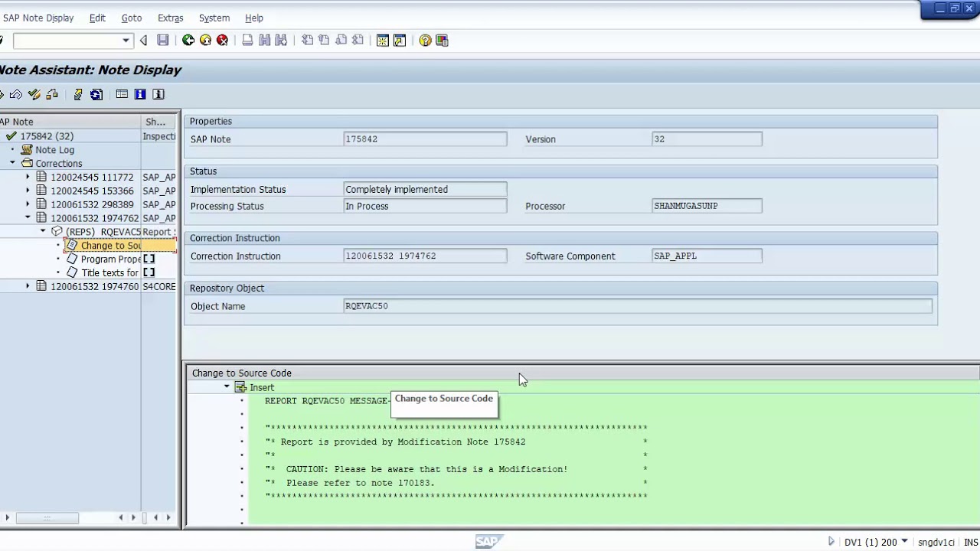
Task: Go to Next Page icon
Action: tap(341, 41)
